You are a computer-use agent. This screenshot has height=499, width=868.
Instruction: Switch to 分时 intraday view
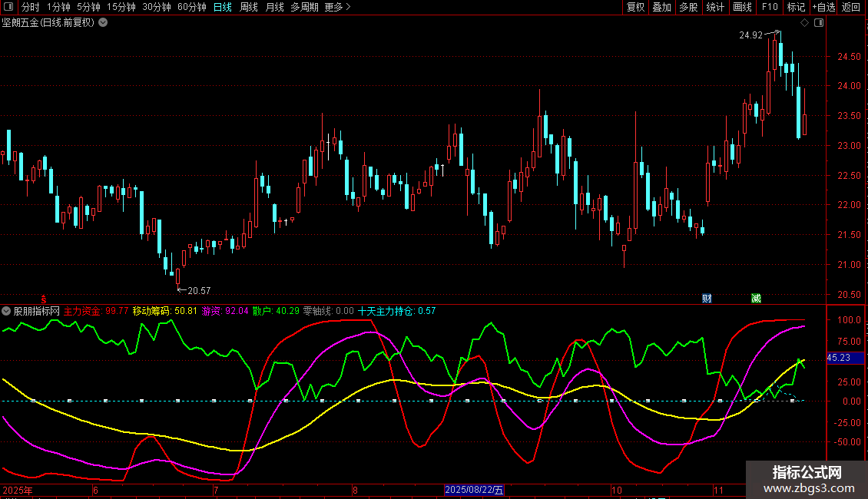(x=30, y=7)
